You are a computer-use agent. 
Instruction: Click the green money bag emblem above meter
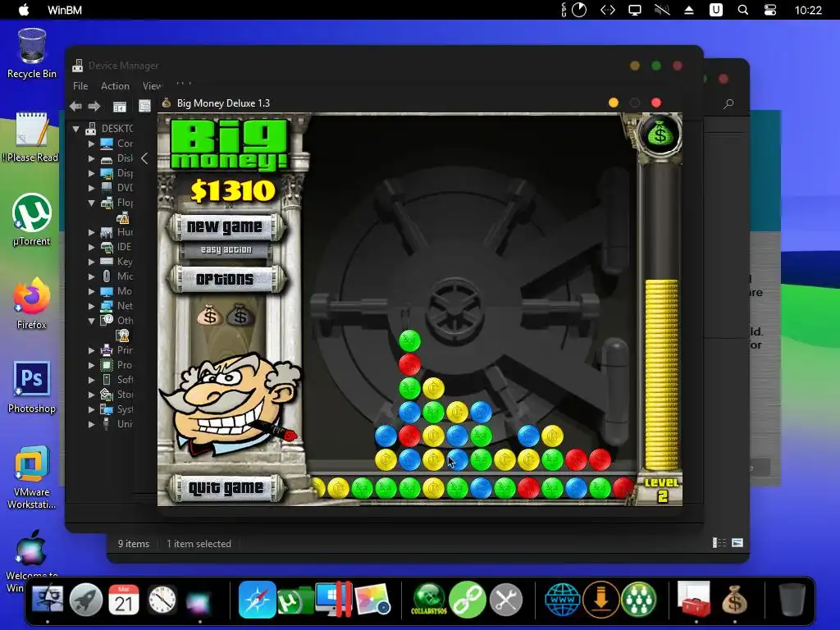pyautogui.click(x=660, y=134)
